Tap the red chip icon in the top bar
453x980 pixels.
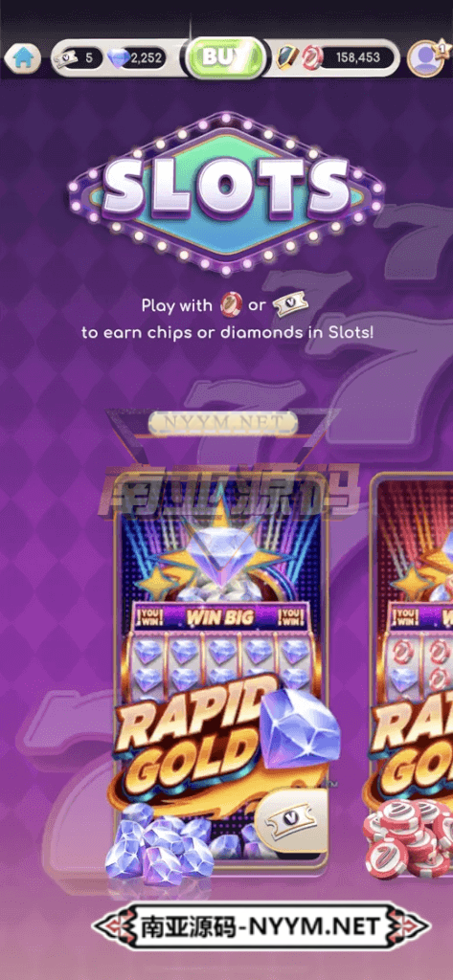[311, 58]
